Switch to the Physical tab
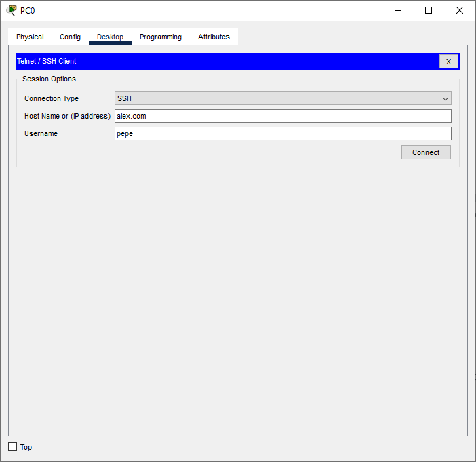 tap(30, 37)
